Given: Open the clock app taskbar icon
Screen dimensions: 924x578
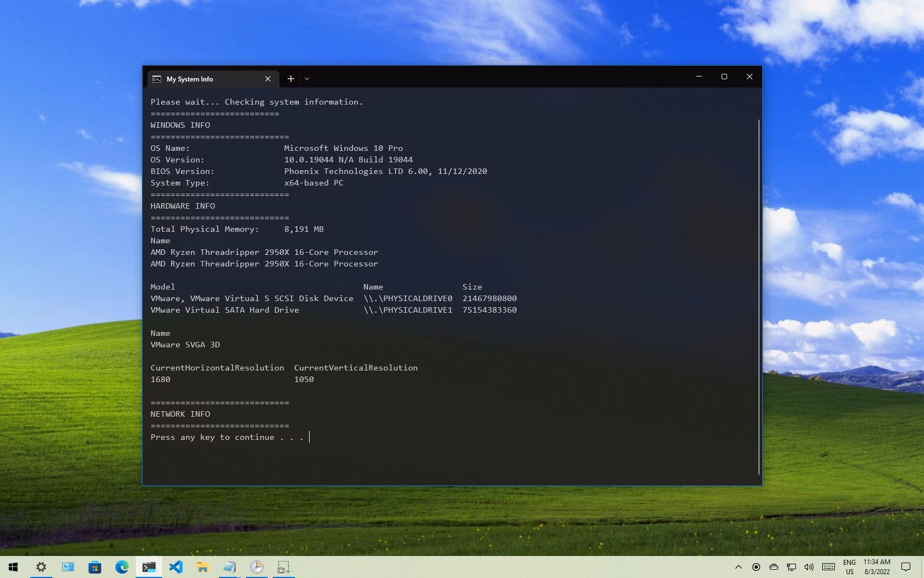Looking at the screenshot, I should [x=256, y=567].
